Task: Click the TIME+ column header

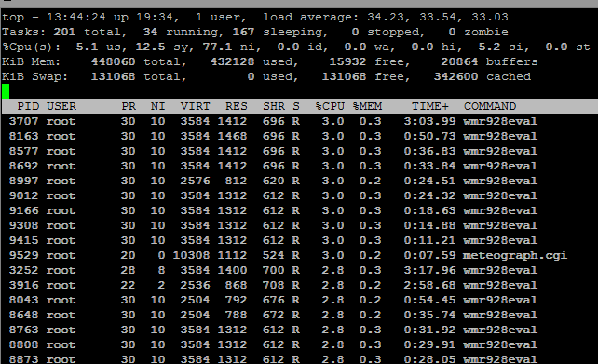Action: tap(429, 106)
